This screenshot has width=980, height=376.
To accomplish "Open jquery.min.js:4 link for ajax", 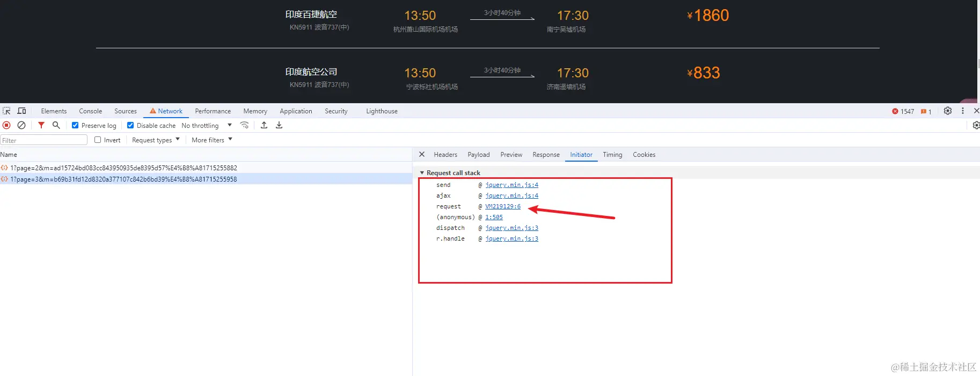I will coord(511,196).
